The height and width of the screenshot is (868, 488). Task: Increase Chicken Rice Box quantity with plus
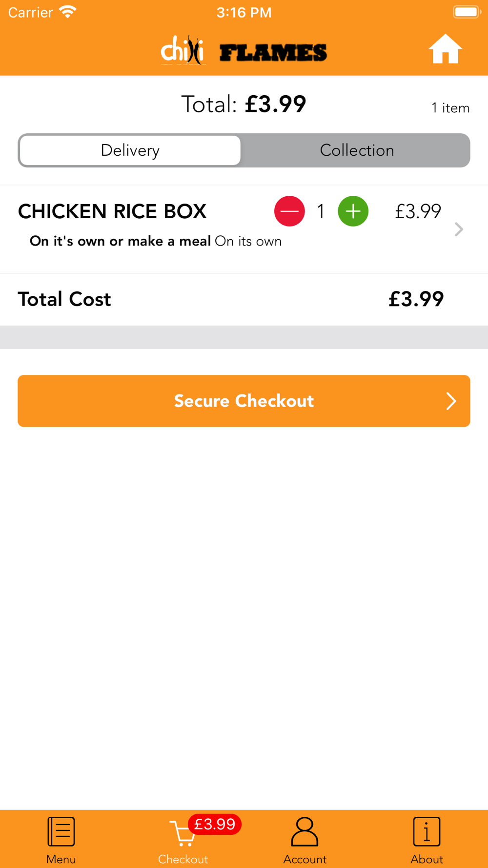click(x=353, y=211)
